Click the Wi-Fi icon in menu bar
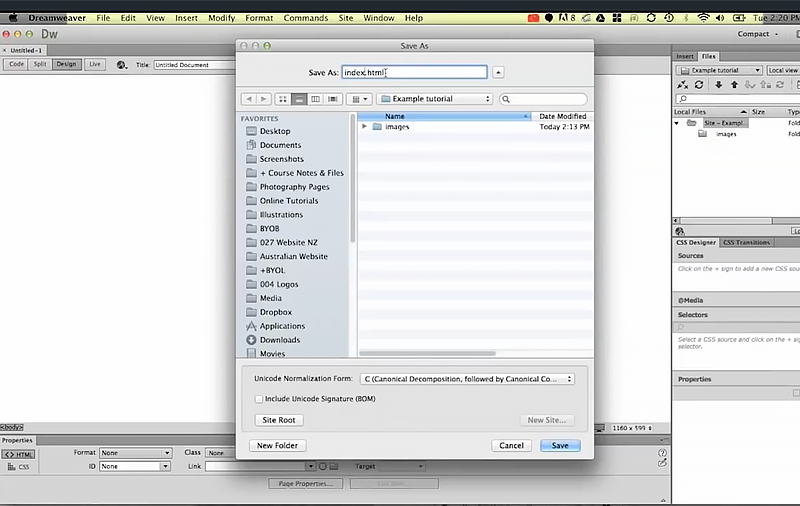This screenshot has width=800, height=506. (704, 18)
